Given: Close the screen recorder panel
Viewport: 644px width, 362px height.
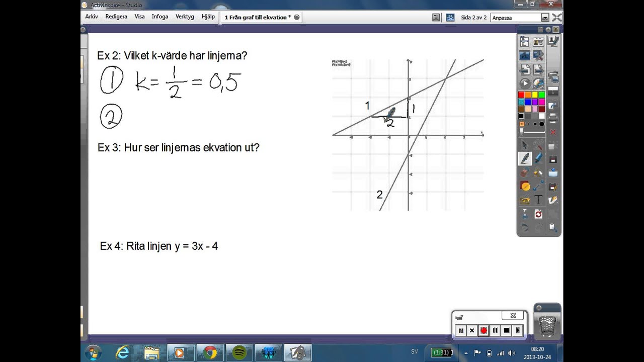Looking at the screenshot, I should tap(513, 316).
